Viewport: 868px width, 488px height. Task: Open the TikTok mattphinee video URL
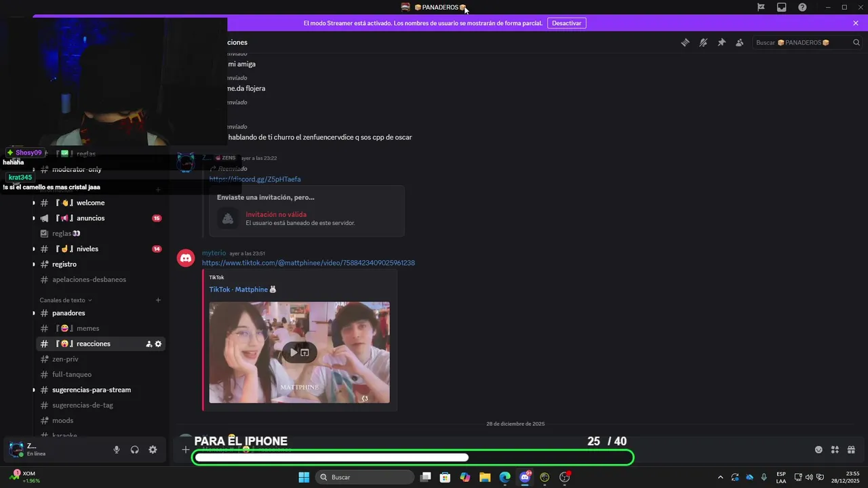[309, 262]
